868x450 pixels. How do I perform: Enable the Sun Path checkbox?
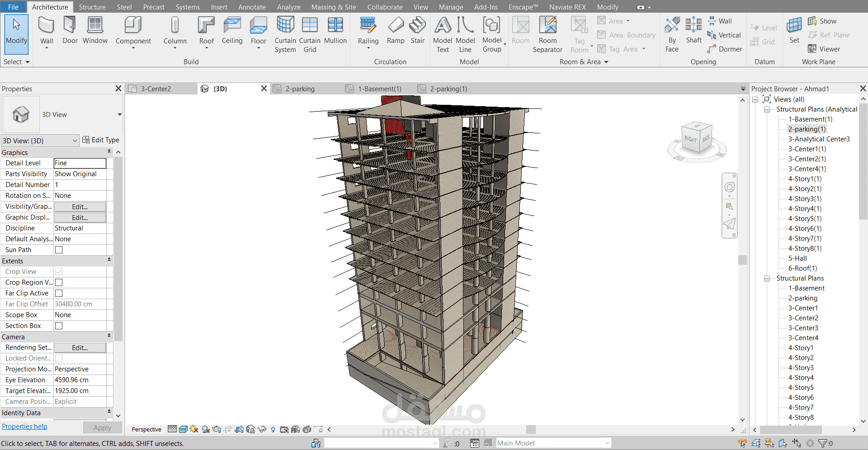click(x=58, y=249)
